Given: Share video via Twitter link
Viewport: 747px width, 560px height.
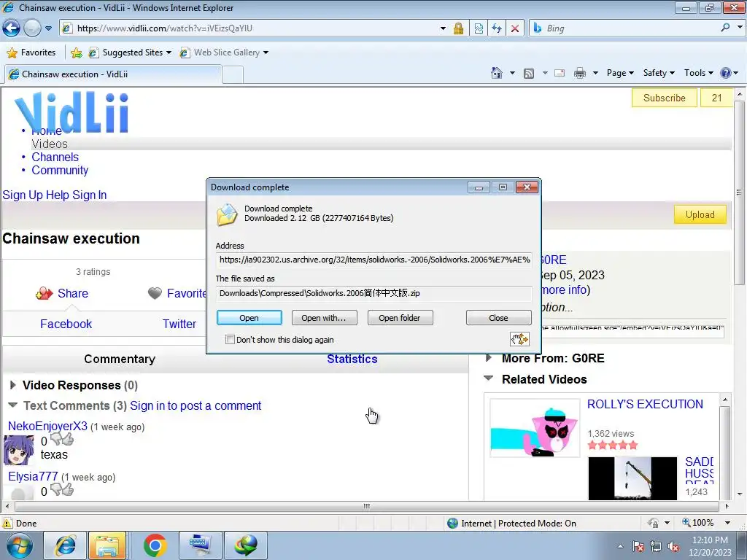Looking at the screenshot, I should click(179, 324).
